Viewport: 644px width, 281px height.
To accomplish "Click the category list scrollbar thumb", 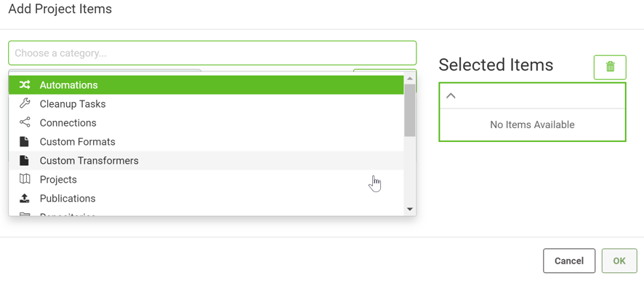I will [409, 110].
